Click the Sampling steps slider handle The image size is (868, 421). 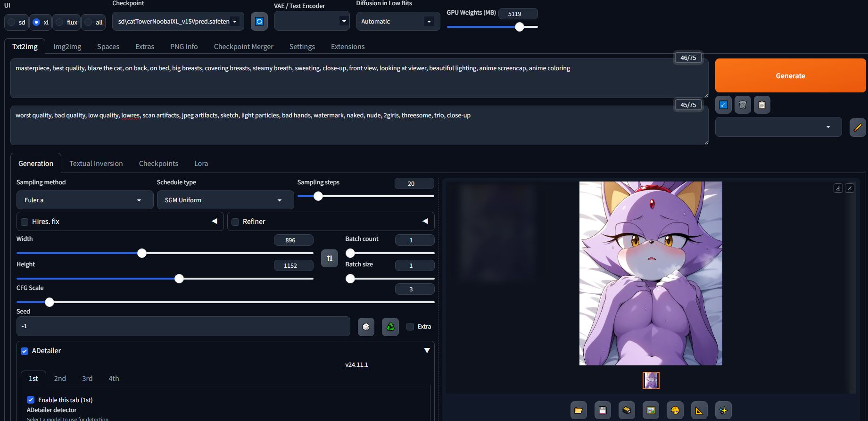point(318,196)
